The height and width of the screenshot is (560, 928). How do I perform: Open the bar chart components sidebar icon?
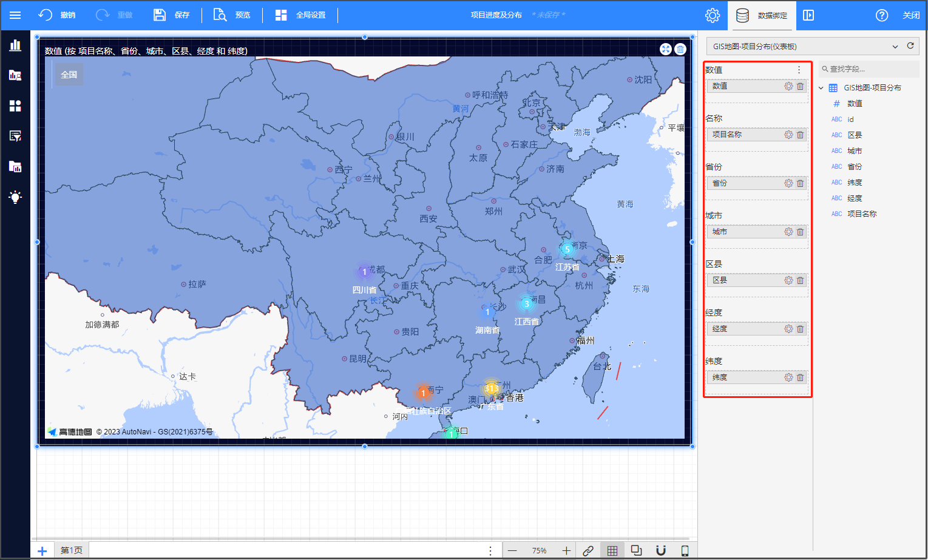(15, 46)
